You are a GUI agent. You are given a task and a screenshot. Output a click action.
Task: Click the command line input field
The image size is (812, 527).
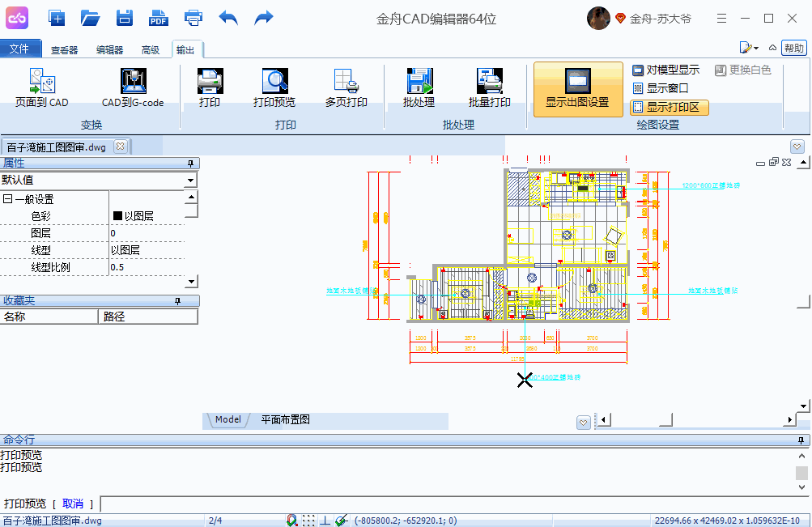point(453,504)
